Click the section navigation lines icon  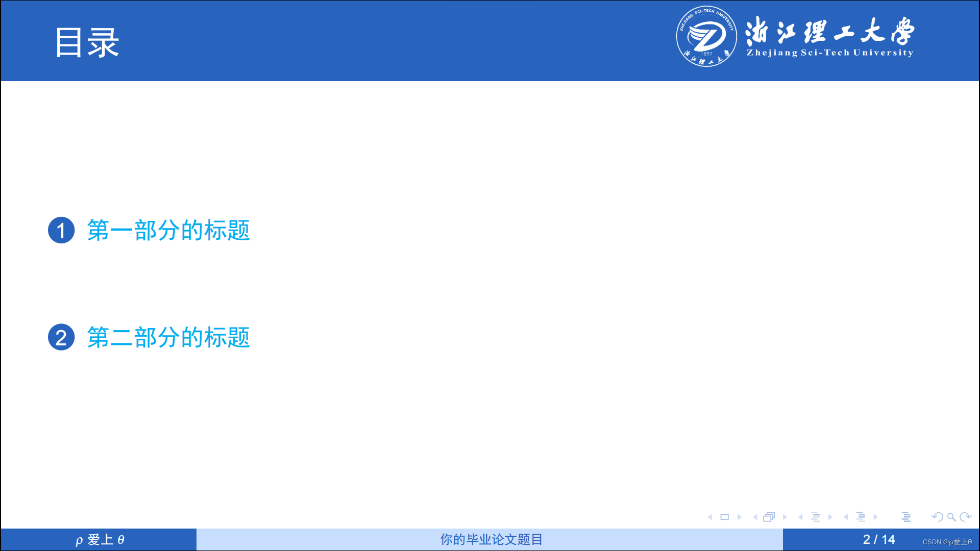click(861, 517)
